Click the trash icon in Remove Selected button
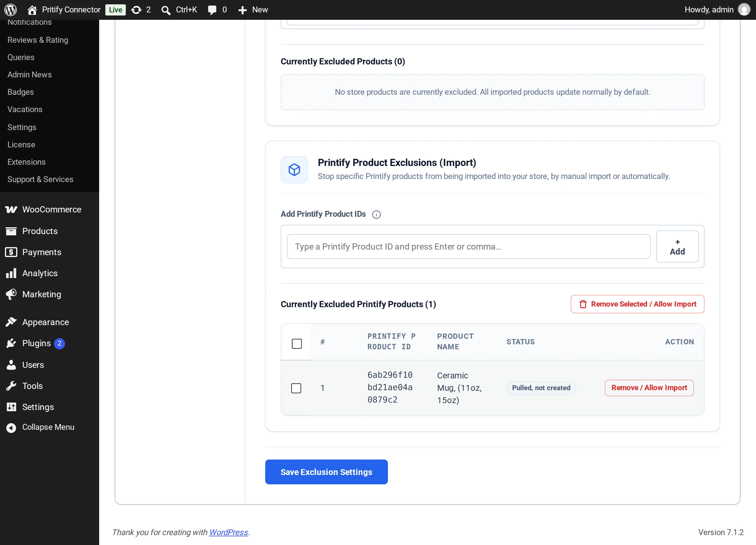This screenshot has width=756, height=545. click(x=583, y=304)
